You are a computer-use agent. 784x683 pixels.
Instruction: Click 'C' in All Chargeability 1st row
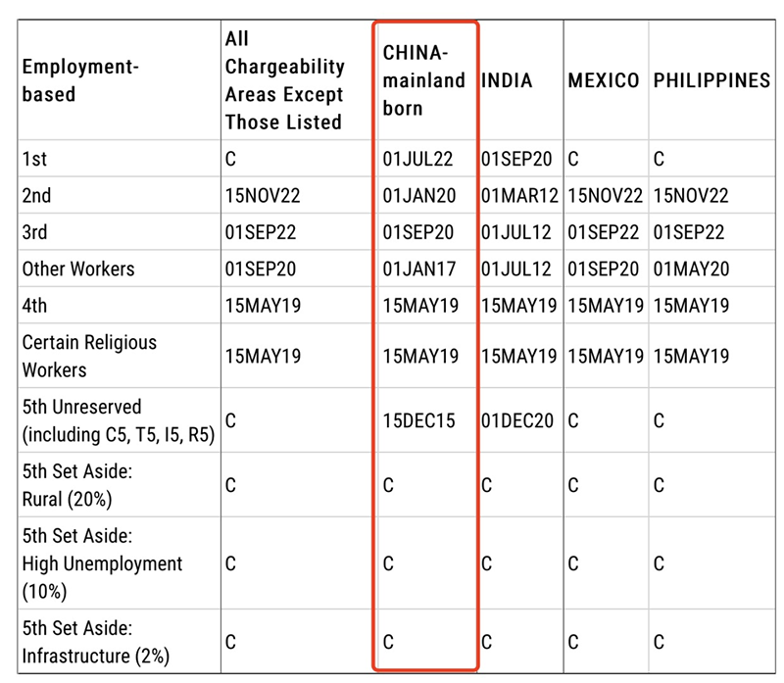tap(230, 159)
